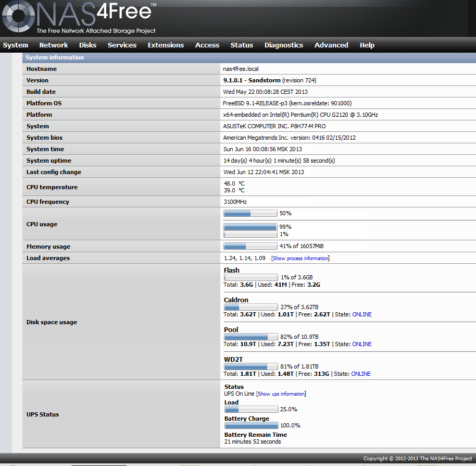
Task: Click the 99% CPU core usage bar
Action: (x=250, y=227)
